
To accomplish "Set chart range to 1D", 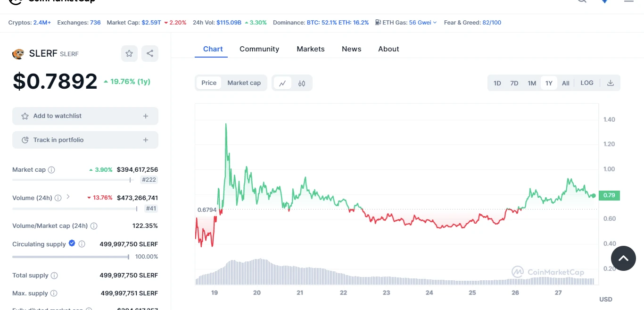I will coord(497,83).
